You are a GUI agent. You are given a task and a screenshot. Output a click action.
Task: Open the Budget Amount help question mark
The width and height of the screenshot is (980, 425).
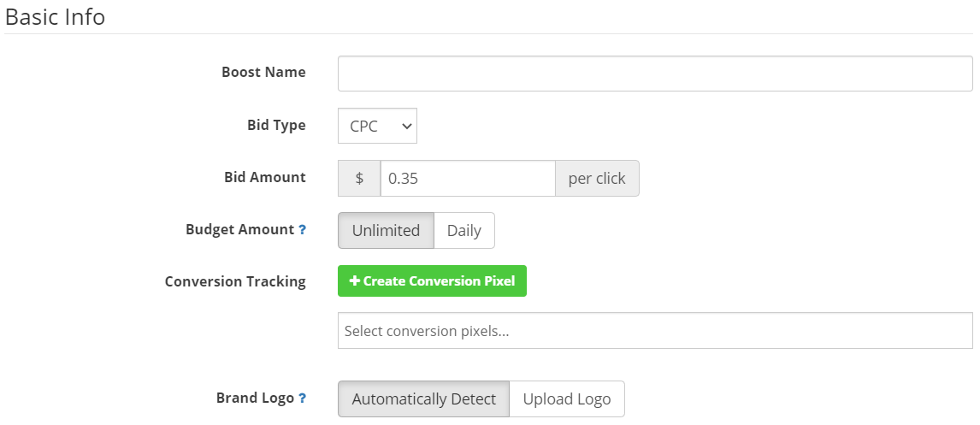[302, 230]
